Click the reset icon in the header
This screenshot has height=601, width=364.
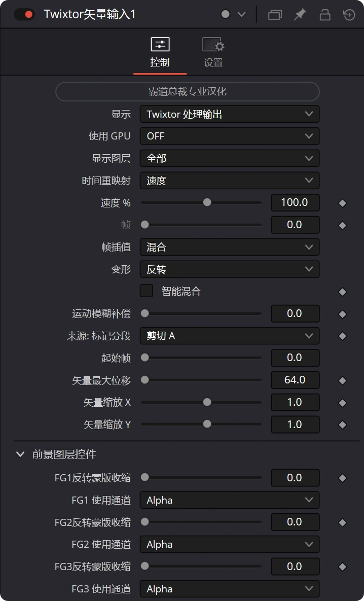[349, 15]
